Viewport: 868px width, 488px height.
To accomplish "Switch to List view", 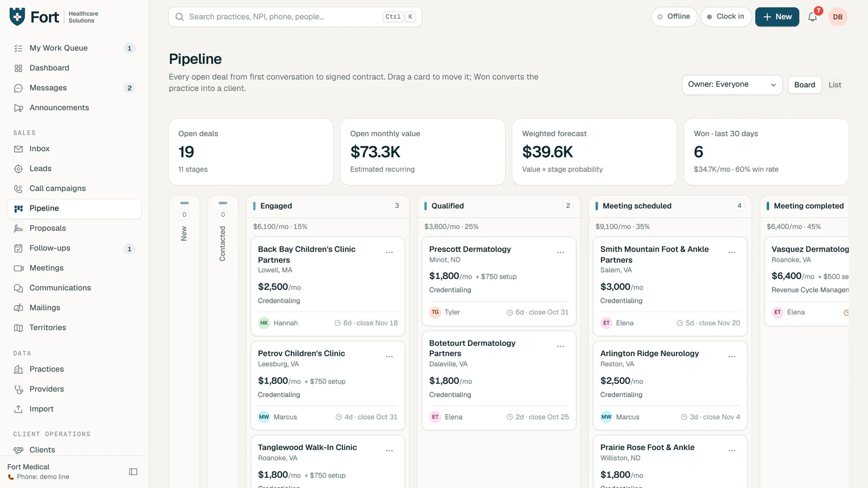I will (835, 85).
